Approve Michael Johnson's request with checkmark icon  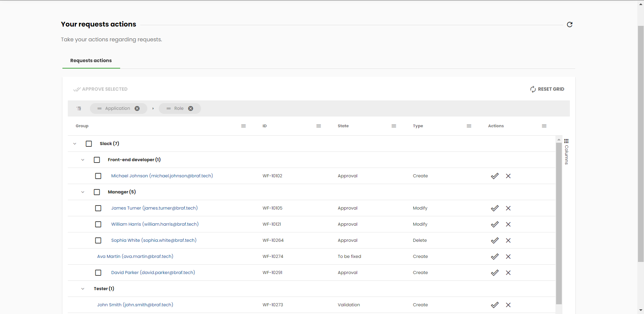495,176
